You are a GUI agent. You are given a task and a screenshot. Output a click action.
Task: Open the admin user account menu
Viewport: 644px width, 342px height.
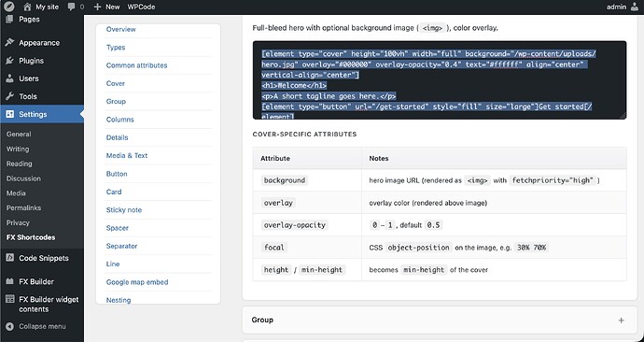pos(623,7)
